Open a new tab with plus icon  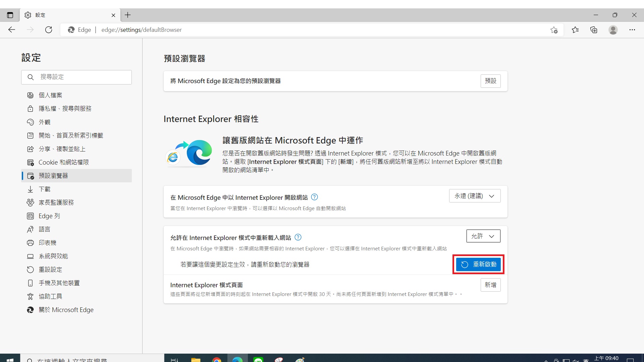pyautogui.click(x=128, y=15)
